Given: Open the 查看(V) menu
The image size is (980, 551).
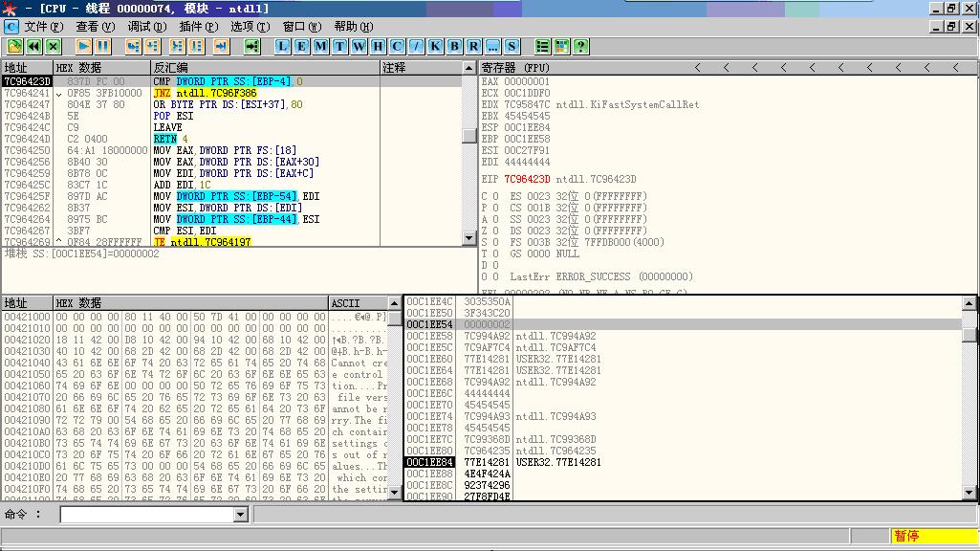Looking at the screenshot, I should (96, 26).
